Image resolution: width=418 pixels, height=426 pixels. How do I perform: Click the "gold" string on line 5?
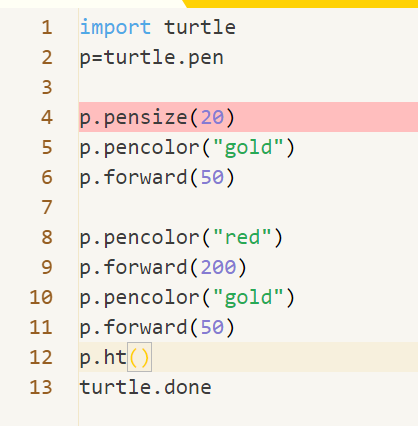(248, 148)
